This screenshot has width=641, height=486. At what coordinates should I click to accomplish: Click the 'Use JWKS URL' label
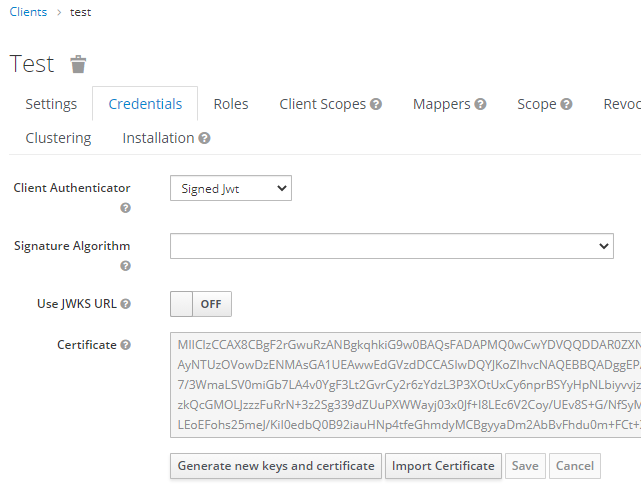77,304
